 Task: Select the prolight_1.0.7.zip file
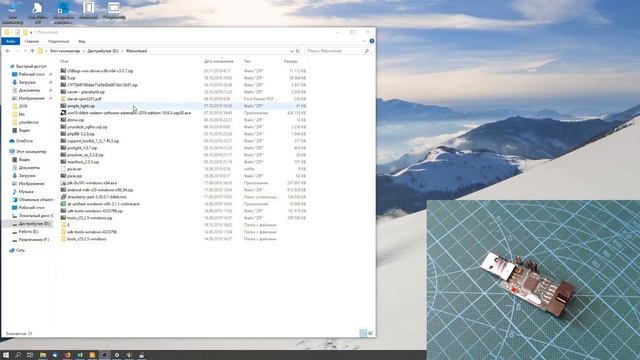coord(79,148)
